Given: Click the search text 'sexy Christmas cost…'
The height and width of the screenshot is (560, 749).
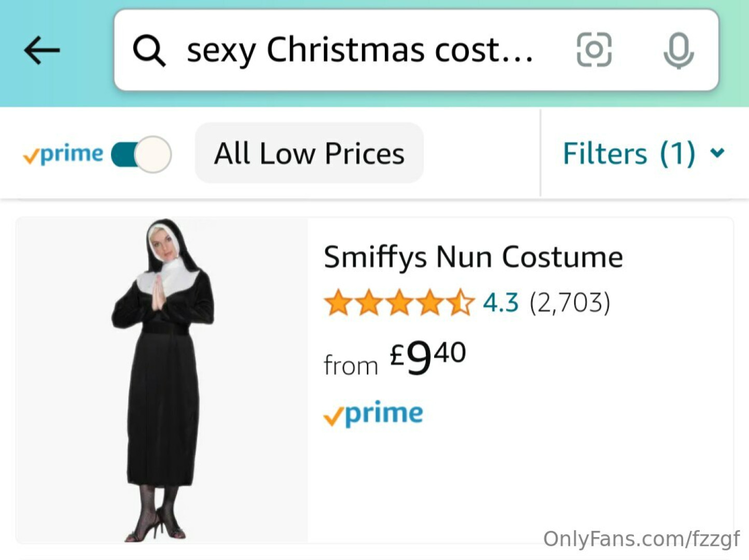Looking at the screenshot, I should [x=359, y=50].
